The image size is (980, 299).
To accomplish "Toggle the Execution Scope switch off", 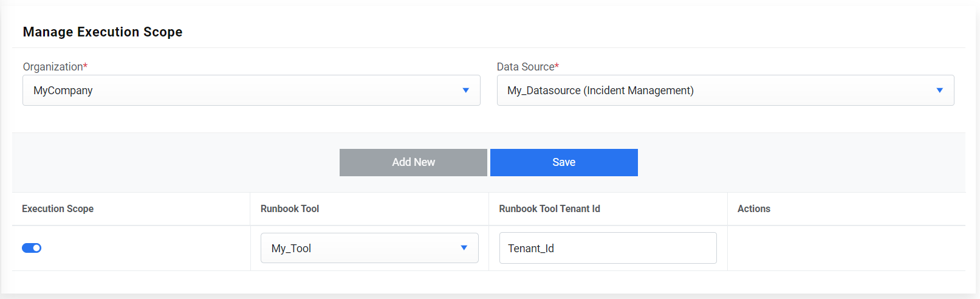I will tap(32, 248).
